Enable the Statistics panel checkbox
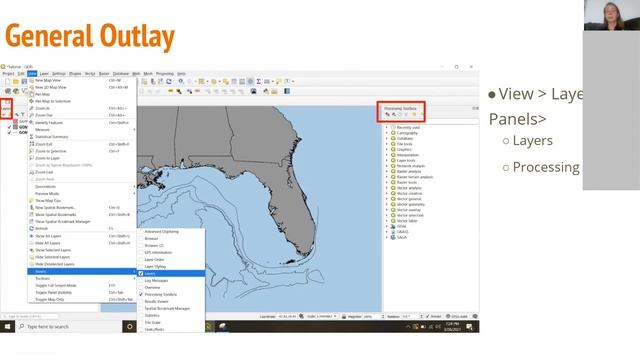Screen dimensions: 640x360 tap(141, 316)
